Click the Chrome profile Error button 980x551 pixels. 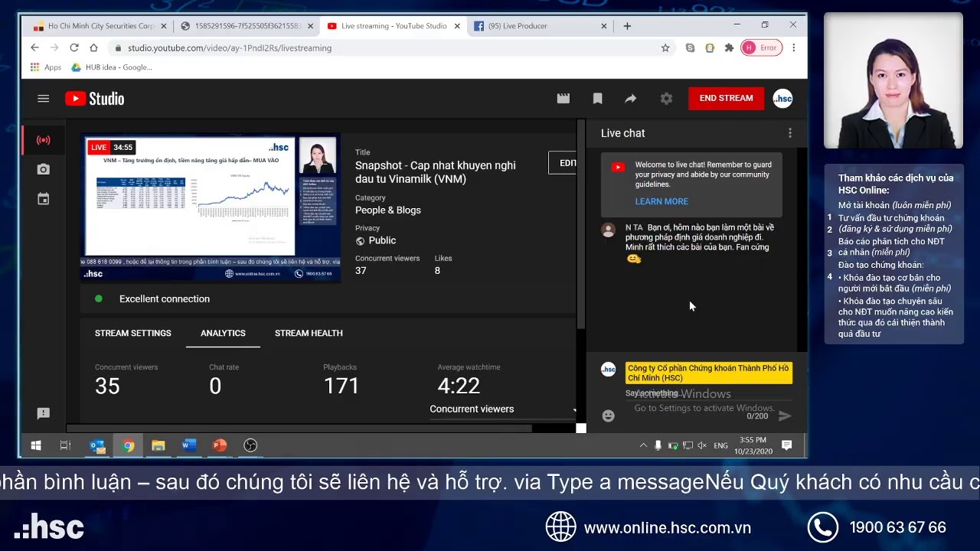click(x=761, y=47)
